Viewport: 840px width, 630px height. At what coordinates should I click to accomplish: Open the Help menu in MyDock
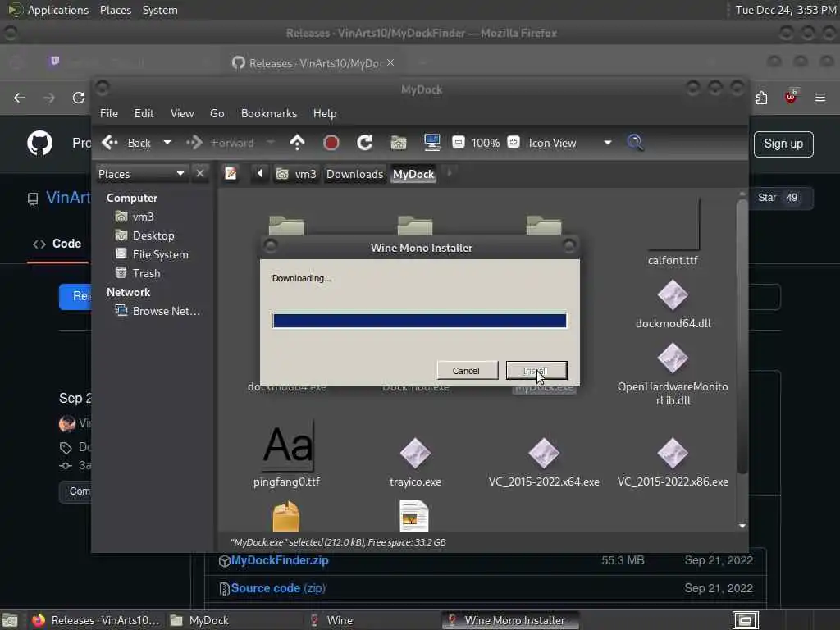(325, 113)
